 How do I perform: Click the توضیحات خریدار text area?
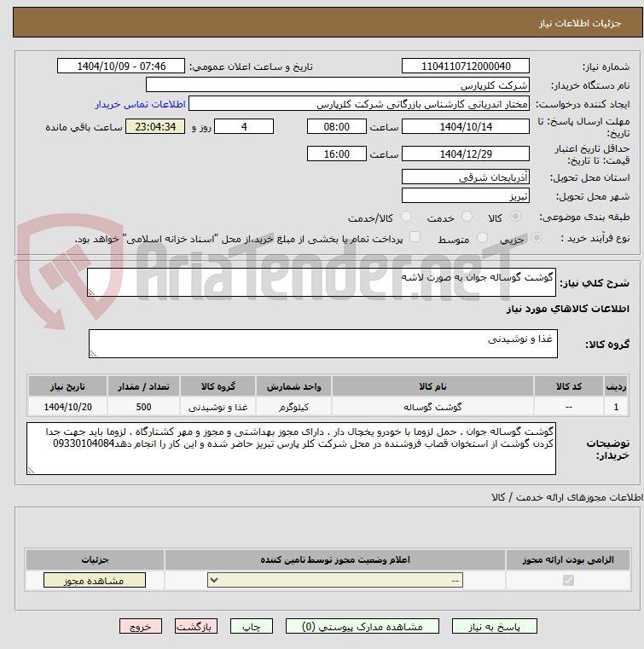tap(291, 449)
